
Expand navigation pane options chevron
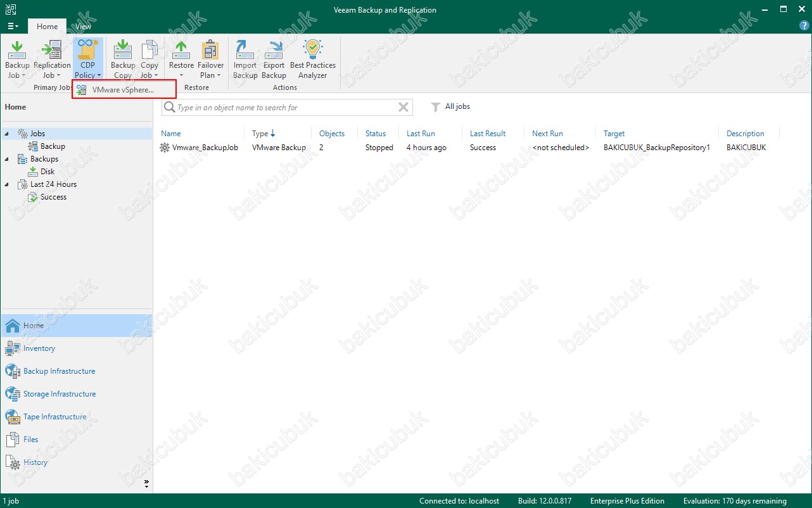point(146,483)
